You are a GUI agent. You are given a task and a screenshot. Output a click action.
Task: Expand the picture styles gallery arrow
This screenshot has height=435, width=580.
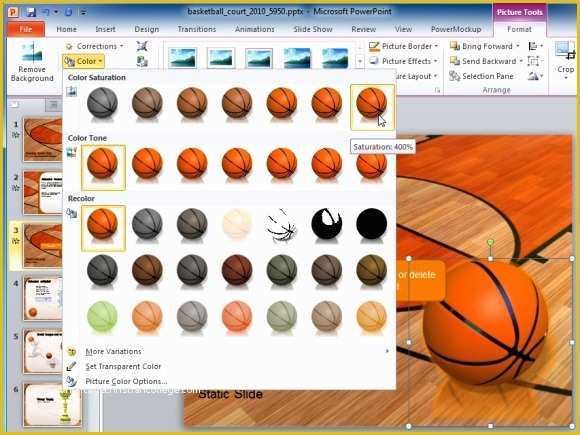[x=360, y=61]
